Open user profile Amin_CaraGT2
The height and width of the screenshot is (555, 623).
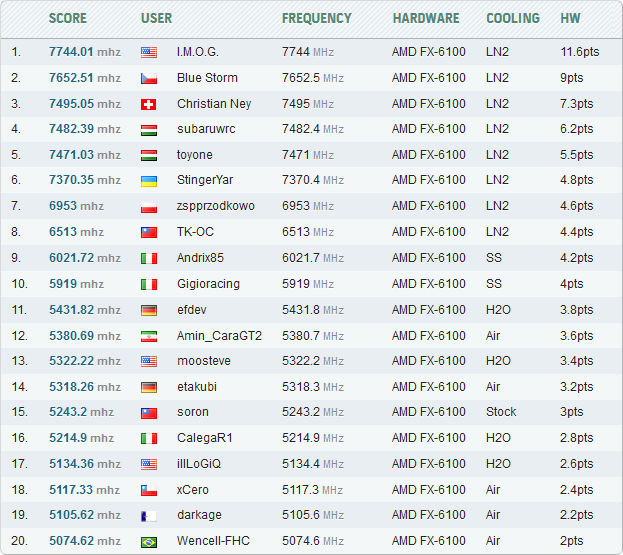(219, 336)
